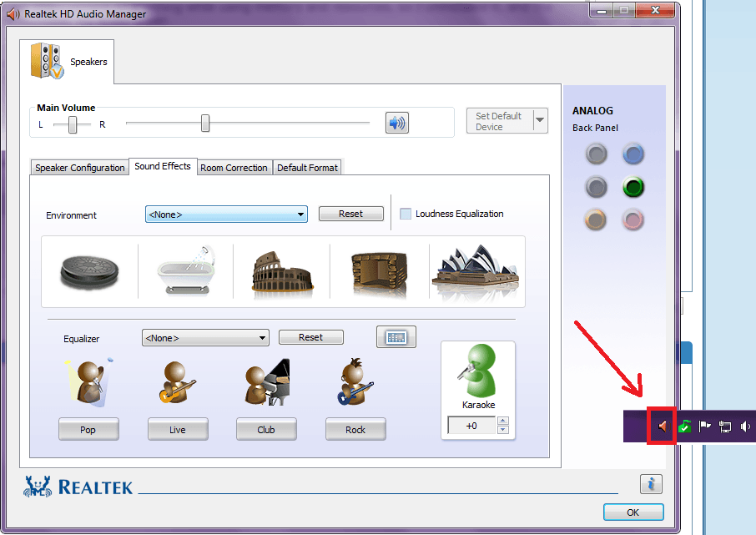Reset the Equalizer setting

(311, 337)
